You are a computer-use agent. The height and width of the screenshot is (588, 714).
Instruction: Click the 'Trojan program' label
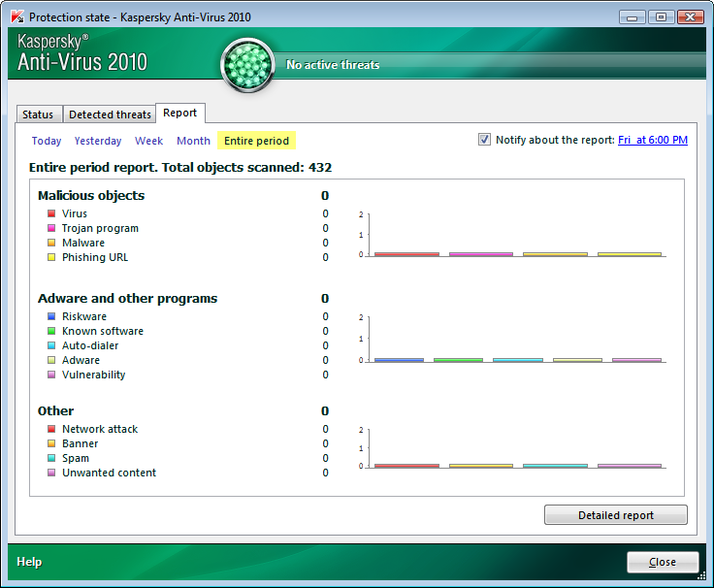click(x=100, y=228)
